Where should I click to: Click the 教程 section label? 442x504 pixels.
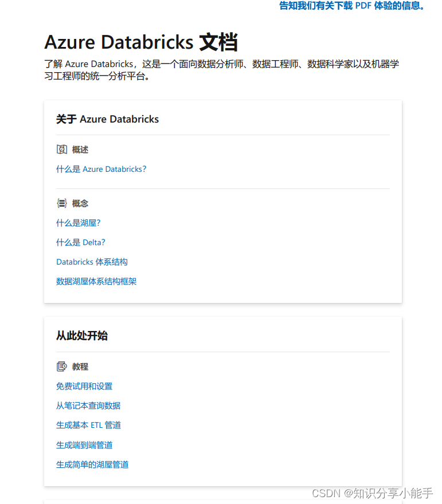80,367
